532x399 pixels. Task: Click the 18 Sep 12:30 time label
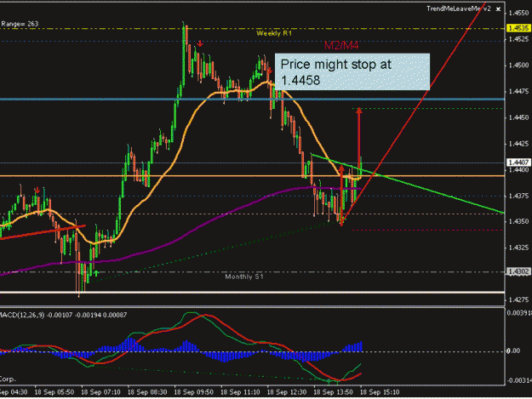click(287, 392)
